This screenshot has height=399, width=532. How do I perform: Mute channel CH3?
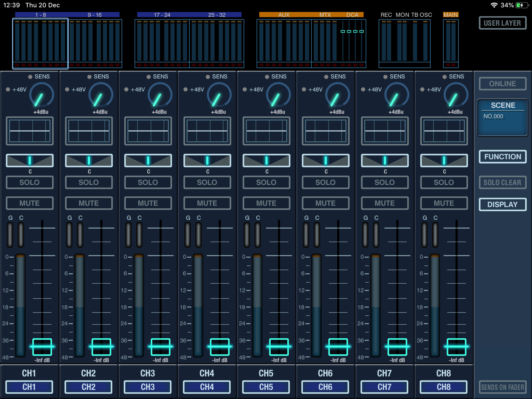pos(148,203)
